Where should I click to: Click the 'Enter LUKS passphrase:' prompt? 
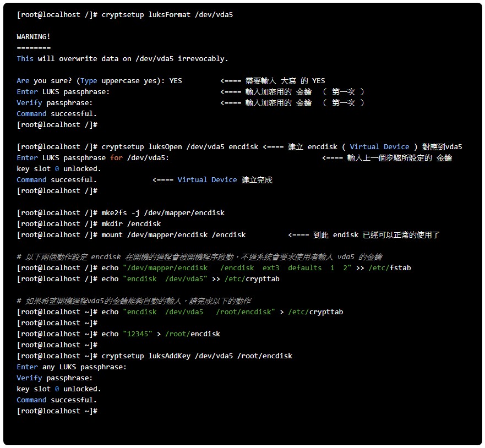[63, 92]
